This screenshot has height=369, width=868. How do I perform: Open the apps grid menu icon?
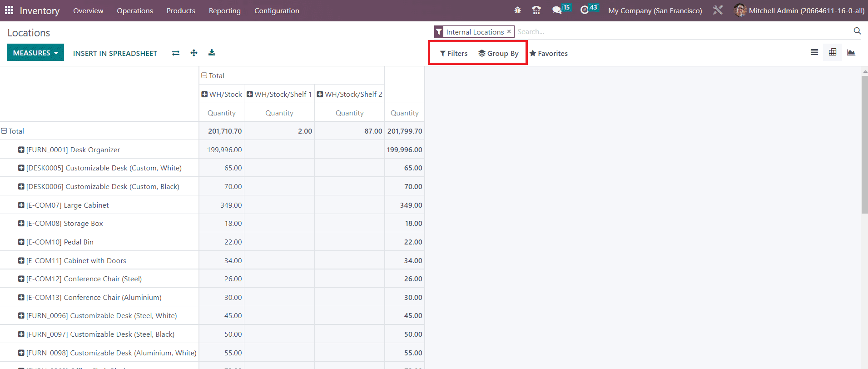tap(9, 10)
